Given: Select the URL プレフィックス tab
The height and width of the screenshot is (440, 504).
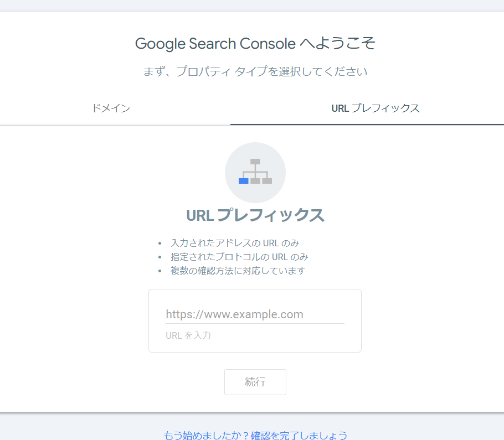Looking at the screenshot, I should 376,108.
